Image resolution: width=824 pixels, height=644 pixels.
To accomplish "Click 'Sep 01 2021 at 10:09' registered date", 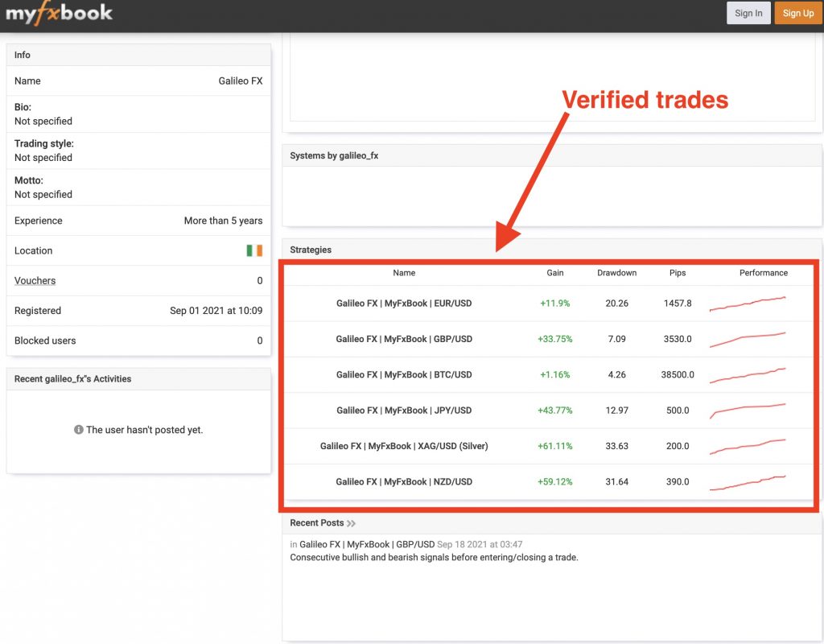I will [x=216, y=311].
